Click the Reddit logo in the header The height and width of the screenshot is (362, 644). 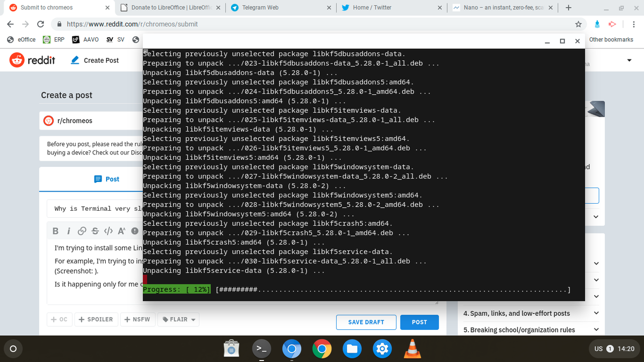(x=32, y=60)
